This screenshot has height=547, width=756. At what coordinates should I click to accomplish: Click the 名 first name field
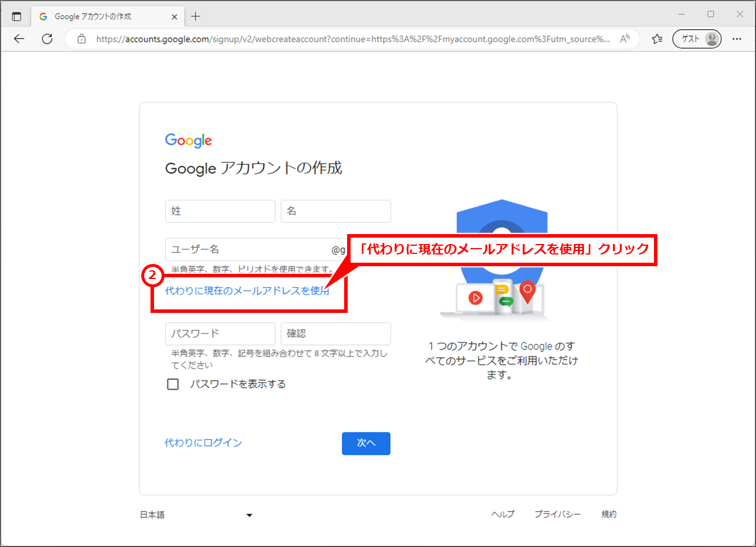pos(335,211)
